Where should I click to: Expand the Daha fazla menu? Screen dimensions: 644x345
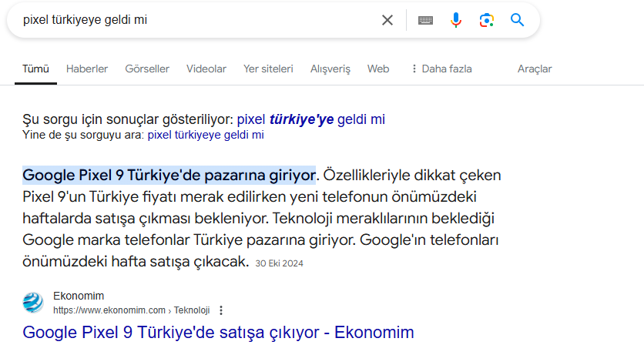441,69
